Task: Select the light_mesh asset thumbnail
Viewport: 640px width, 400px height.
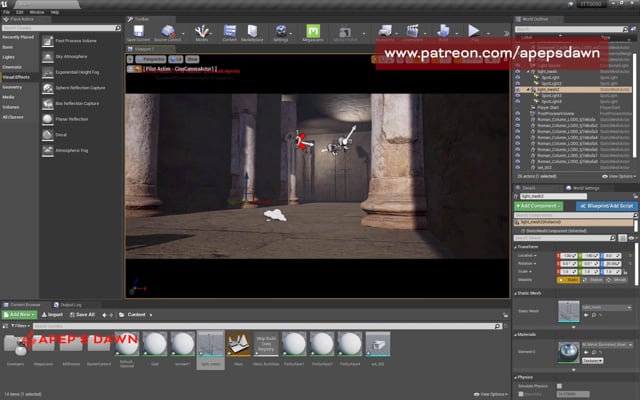Action: click(x=211, y=344)
